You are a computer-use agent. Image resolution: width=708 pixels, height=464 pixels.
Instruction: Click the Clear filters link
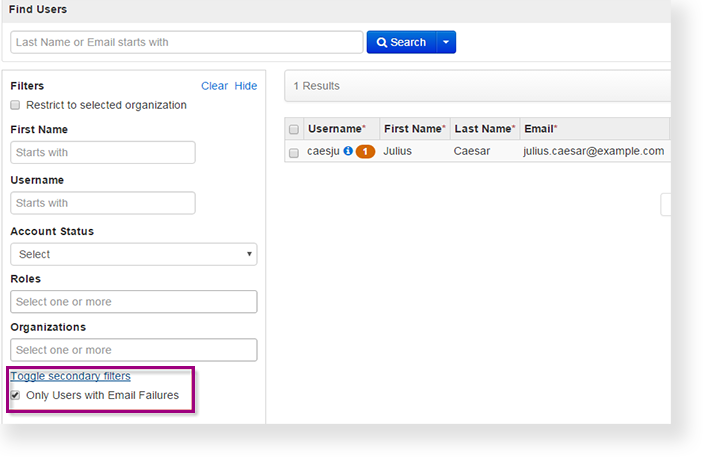point(214,86)
